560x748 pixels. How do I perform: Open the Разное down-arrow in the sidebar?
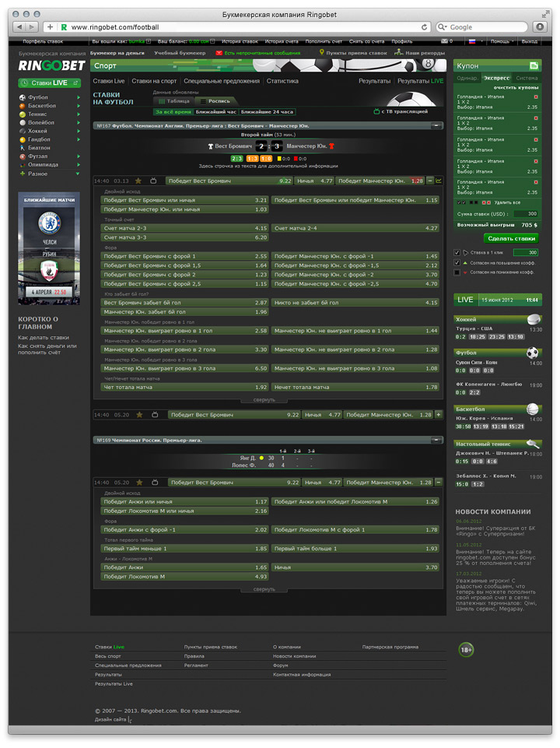pyautogui.click(x=78, y=174)
